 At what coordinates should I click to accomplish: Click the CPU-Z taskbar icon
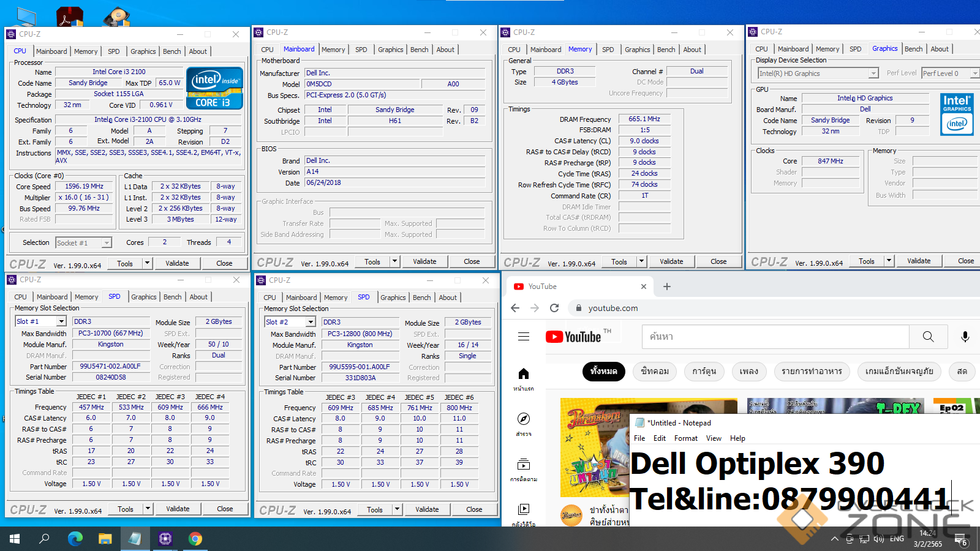[165, 539]
